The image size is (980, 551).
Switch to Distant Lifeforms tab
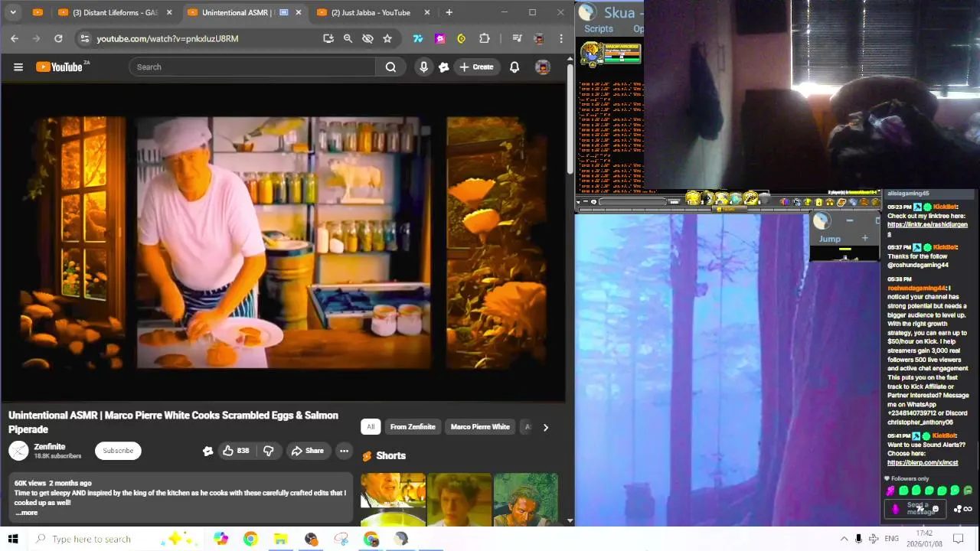coord(115,12)
